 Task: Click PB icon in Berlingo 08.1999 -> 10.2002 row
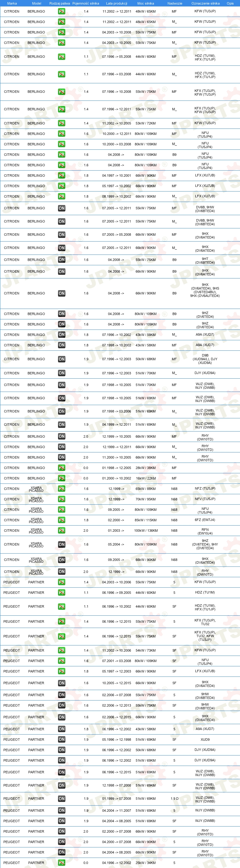pyautogui.click(x=62, y=196)
